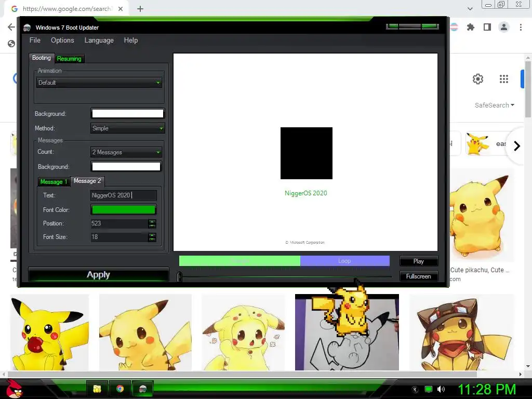Pick the green Font Color swatch
This screenshot has height=399, width=532.
click(x=124, y=210)
